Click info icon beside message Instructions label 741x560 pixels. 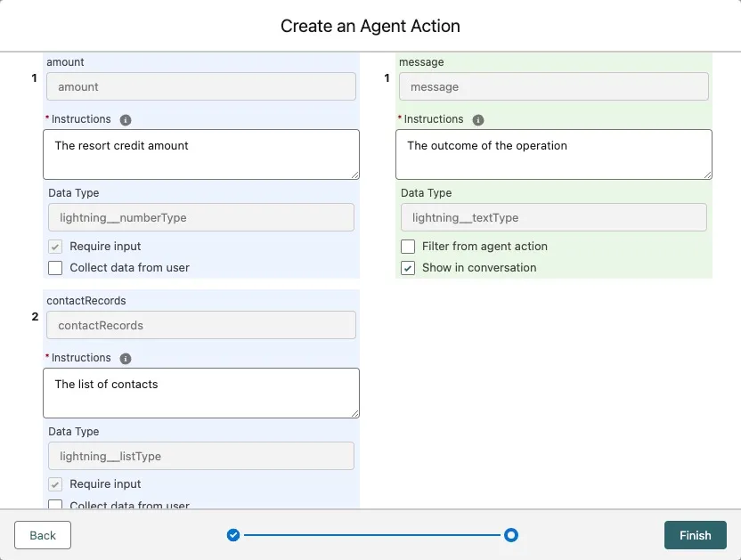478,119
